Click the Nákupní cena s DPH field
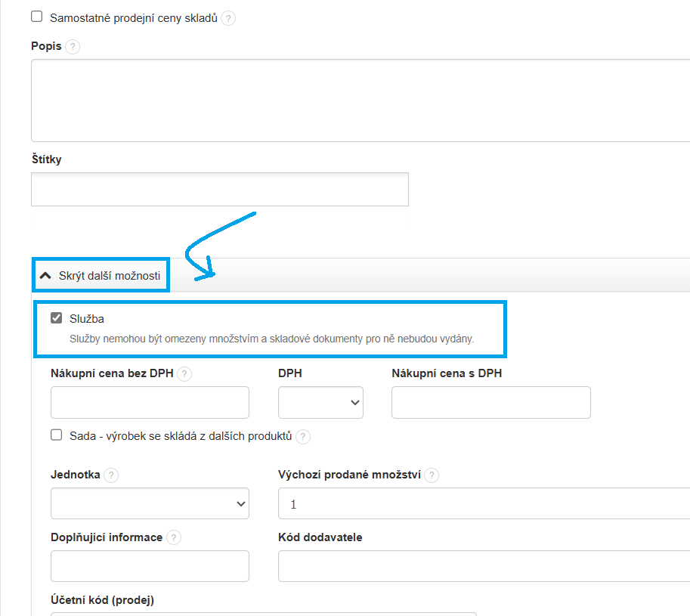 (490, 403)
